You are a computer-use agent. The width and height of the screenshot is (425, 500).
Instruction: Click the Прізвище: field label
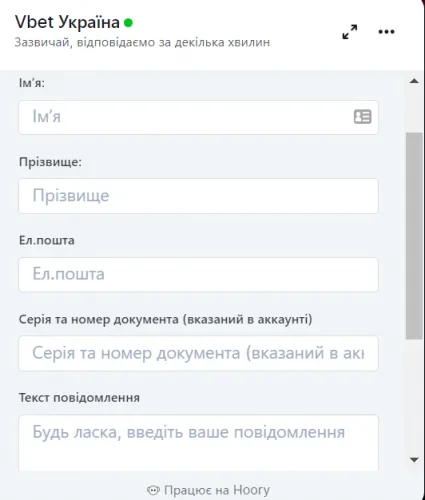tap(50, 162)
